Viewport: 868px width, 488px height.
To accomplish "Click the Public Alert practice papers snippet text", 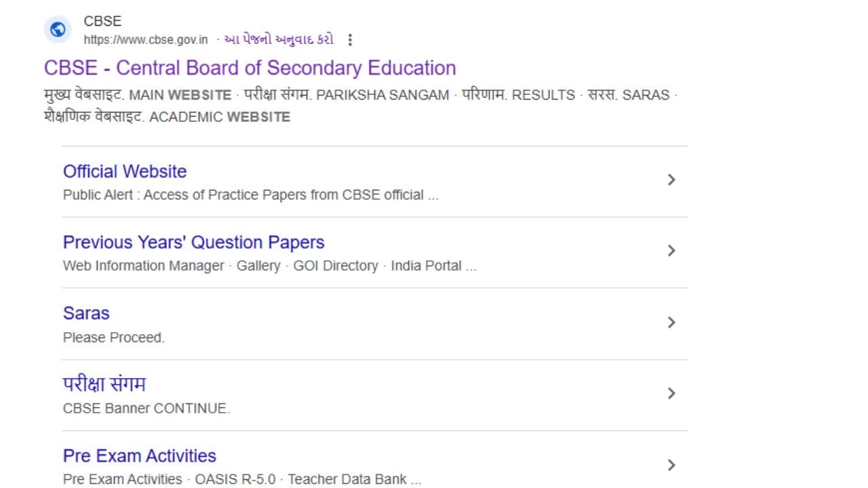I will (x=251, y=195).
